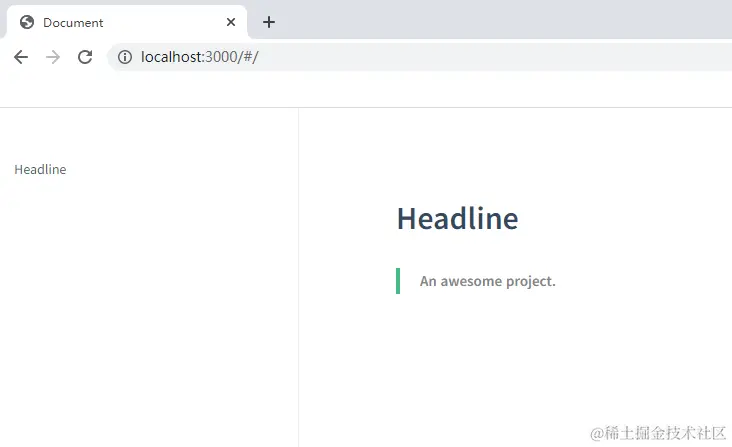Select the Document browser tab
The image size is (732, 447).
pyautogui.click(x=126, y=22)
